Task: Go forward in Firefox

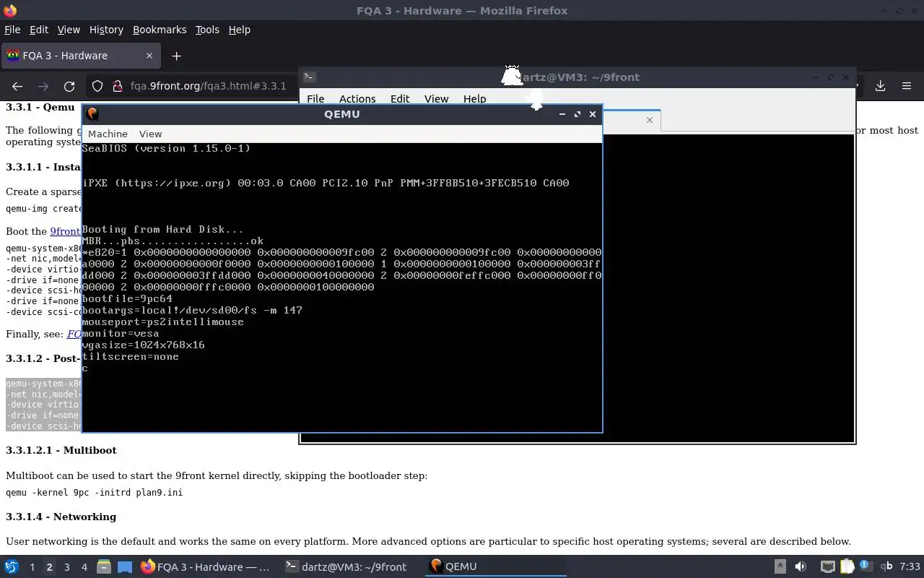Action: [43, 86]
